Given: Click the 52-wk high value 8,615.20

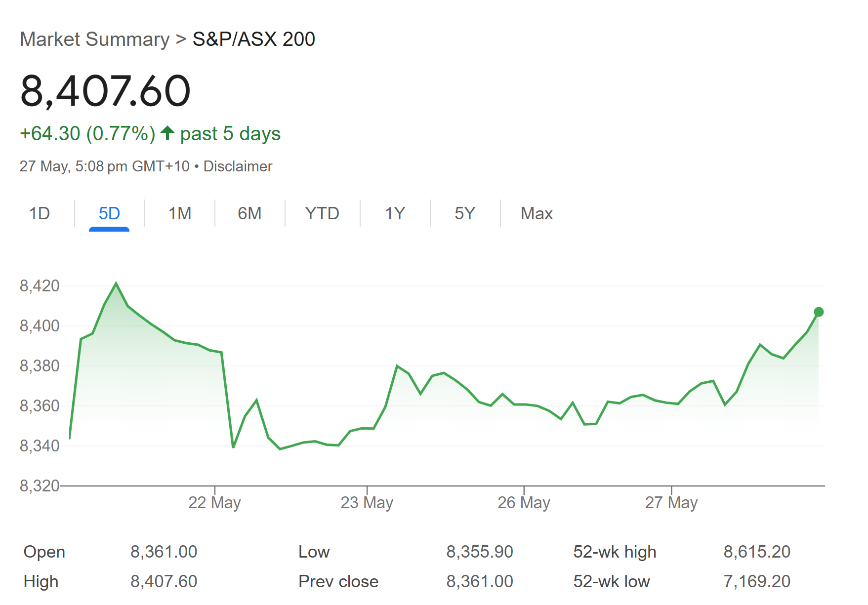Looking at the screenshot, I should coord(757,552).
